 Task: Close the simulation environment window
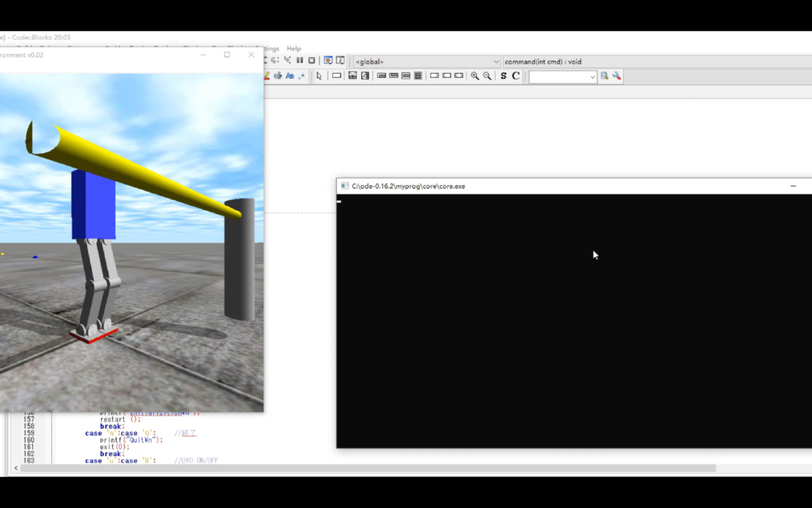pos(251,55)
